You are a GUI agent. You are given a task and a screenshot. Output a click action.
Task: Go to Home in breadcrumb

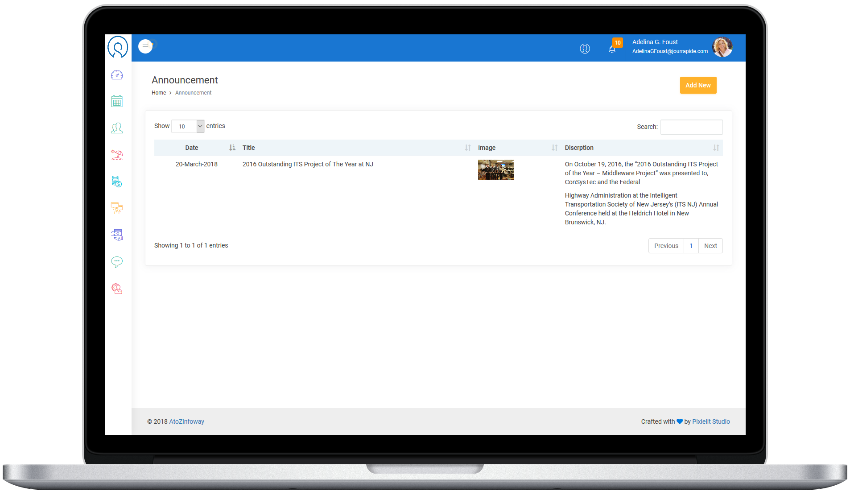pos(159,93)
